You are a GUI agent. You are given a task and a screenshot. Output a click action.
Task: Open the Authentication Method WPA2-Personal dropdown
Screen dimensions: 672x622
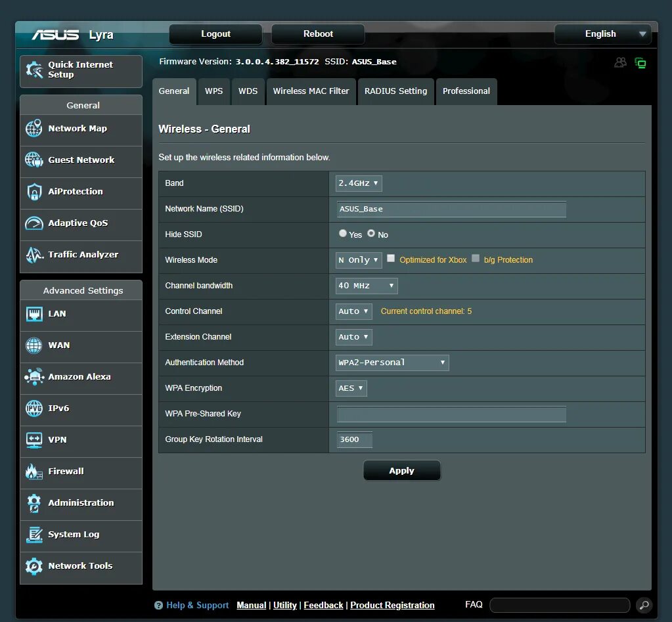392,363
